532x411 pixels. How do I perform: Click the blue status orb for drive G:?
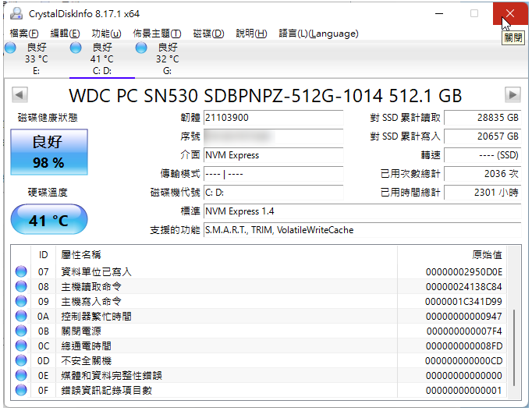point(141,48)
